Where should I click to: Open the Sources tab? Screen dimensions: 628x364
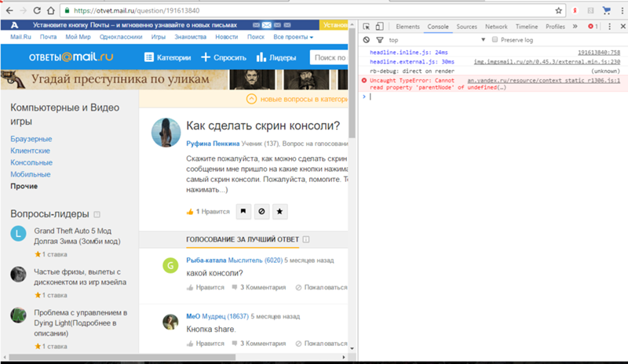click(x=466, y=27)
